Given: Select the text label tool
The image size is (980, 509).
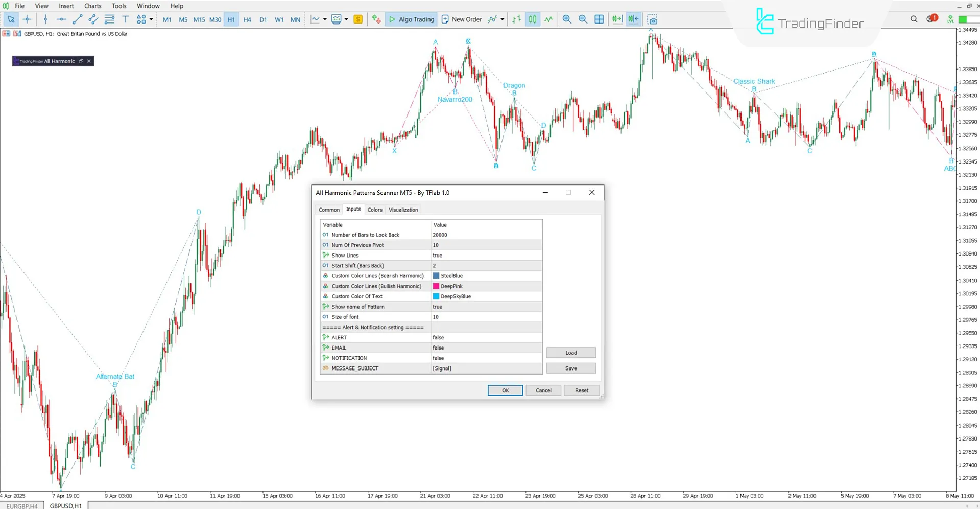Looking at the screenshot, I should [x=126, y=19].
